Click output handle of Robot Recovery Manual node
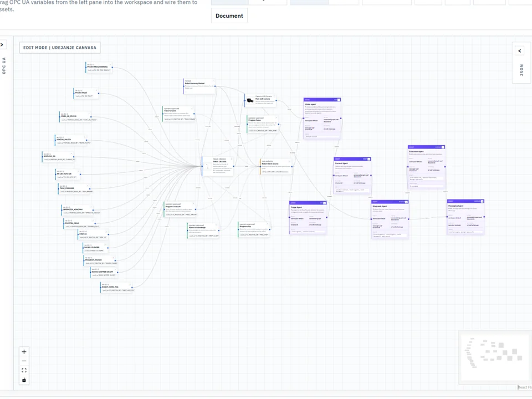This screenshot has width=532, height=399. (x=216, y=86)
